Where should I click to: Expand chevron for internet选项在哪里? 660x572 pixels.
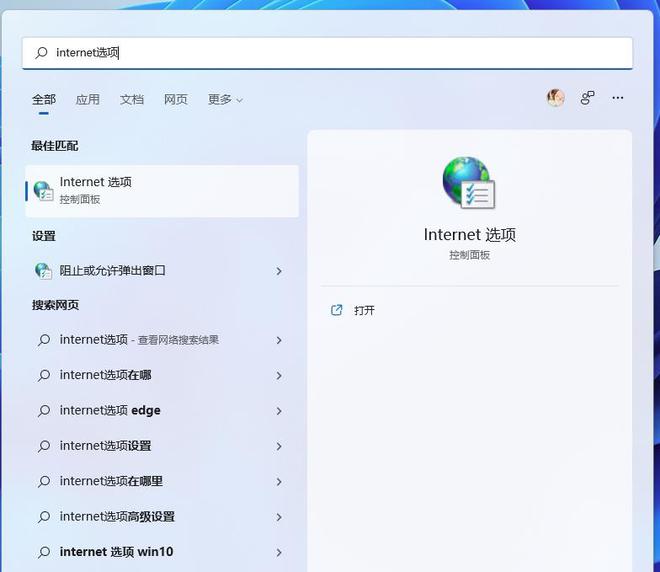tap(279, 482)
